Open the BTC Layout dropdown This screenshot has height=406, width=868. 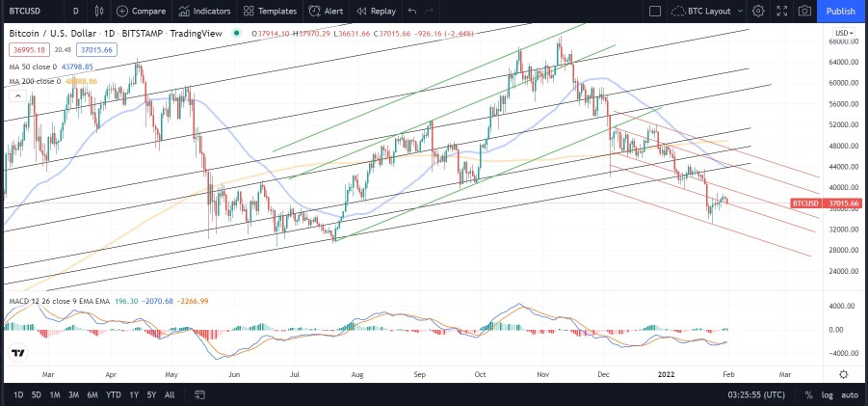(707, 11)
